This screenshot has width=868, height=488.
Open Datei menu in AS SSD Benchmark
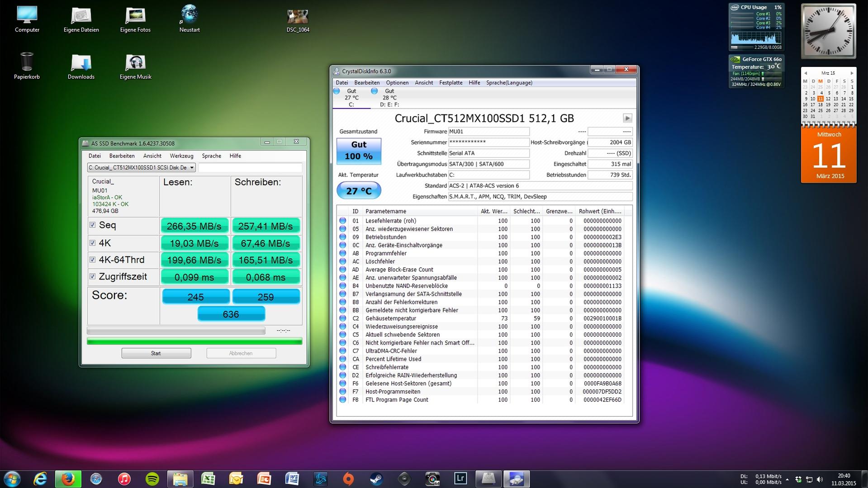(95, 156)
